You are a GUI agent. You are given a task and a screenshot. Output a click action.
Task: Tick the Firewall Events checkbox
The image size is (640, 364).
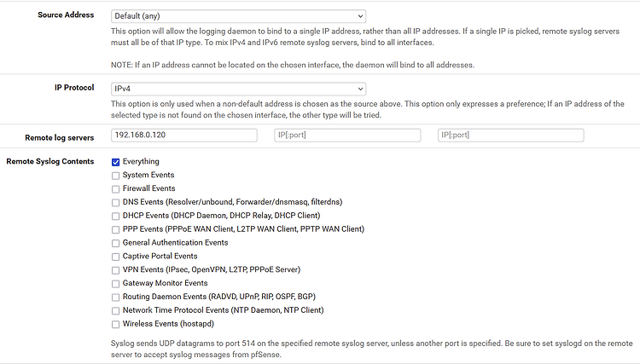click(x=115, y=189)
